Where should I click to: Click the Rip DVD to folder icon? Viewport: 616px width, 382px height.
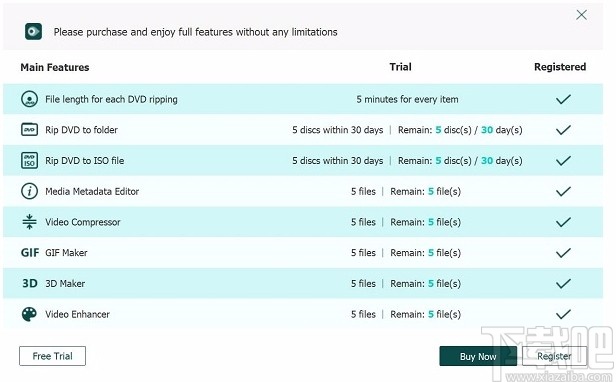(29, 130)
